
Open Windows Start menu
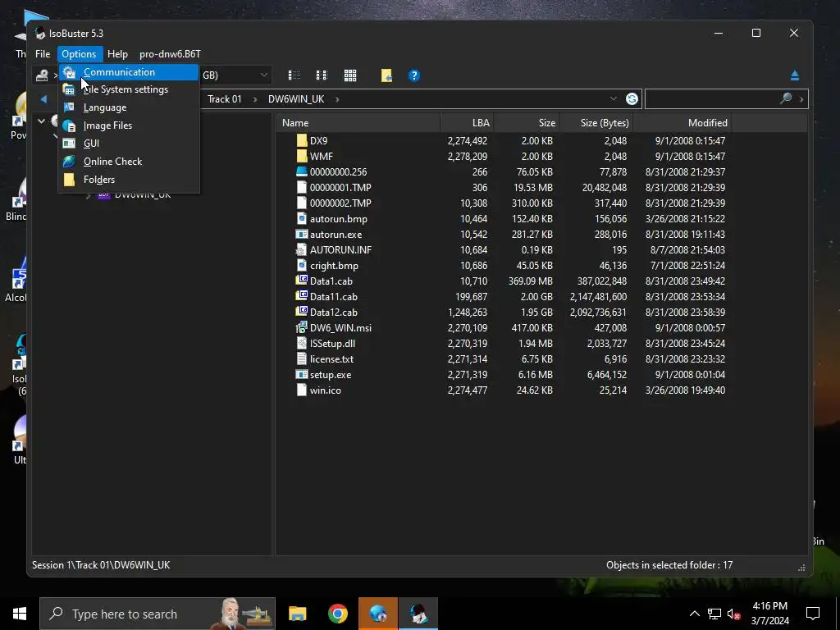point(20,614)
